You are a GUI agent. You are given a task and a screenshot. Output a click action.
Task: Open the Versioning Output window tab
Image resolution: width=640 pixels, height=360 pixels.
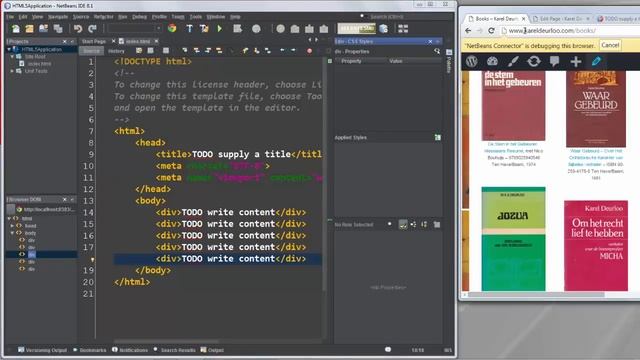pos(42,350)
